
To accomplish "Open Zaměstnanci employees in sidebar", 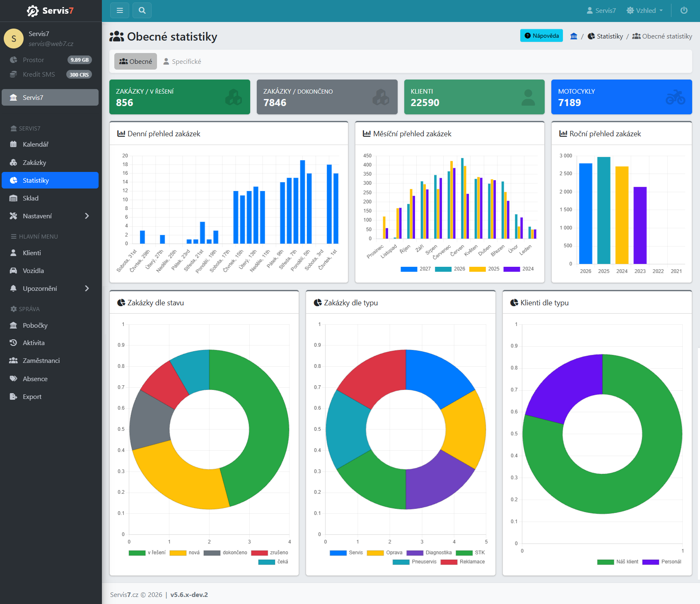I will (50, 360).
